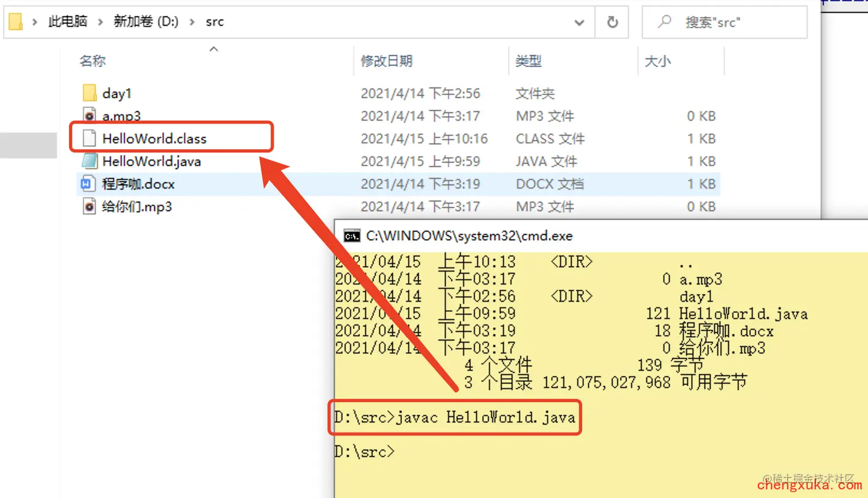Expand the chevron before 此电脑 in the path

[34, 22]
